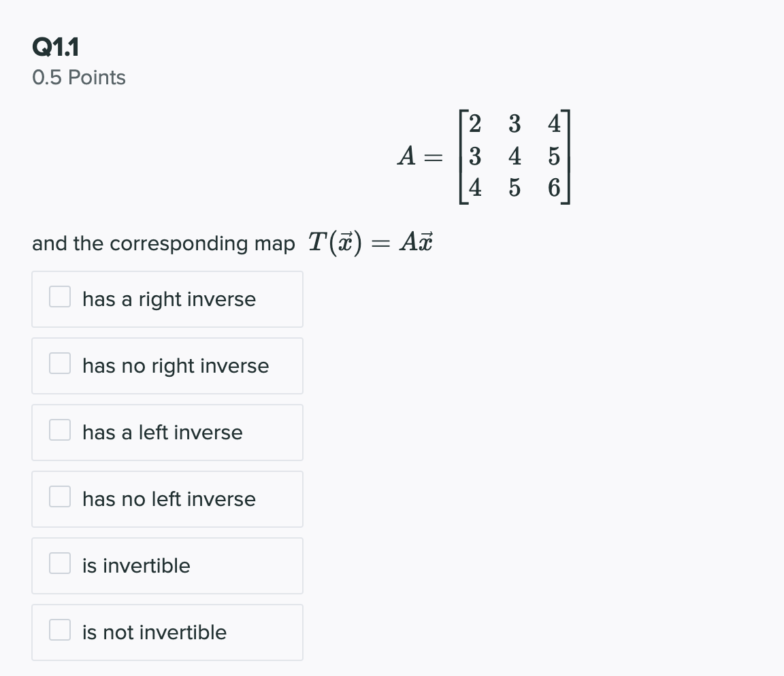Select the "is invertible" answer option
Viewport: 784px width, 676px height.
tap(167, 566)
